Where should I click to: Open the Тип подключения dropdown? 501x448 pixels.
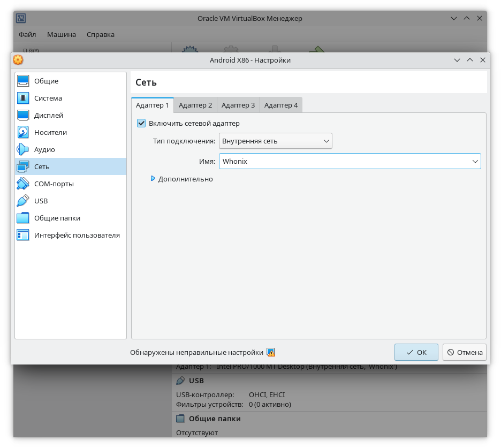pyautogui.click(x=275, y=141)
